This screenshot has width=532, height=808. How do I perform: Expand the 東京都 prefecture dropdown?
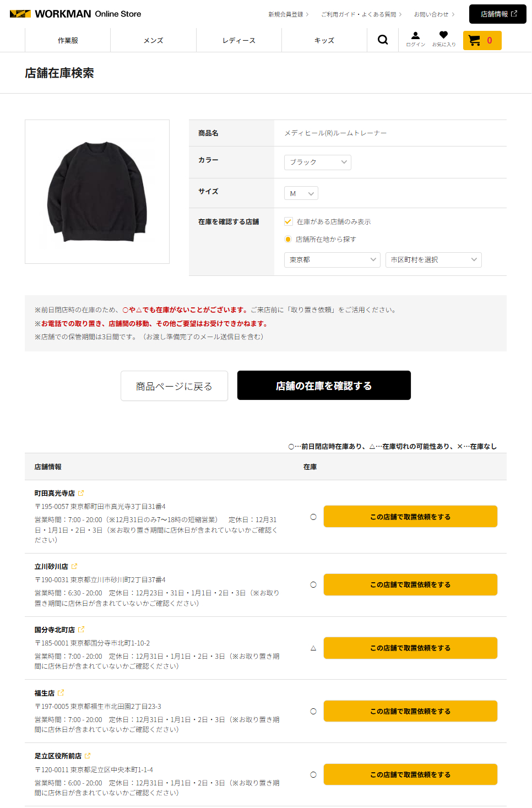click(332, 259)
